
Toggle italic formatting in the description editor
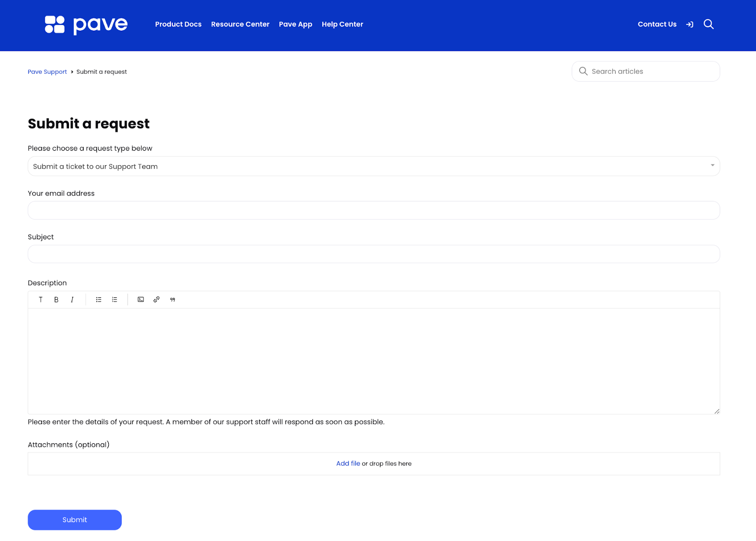pos(72,299)
